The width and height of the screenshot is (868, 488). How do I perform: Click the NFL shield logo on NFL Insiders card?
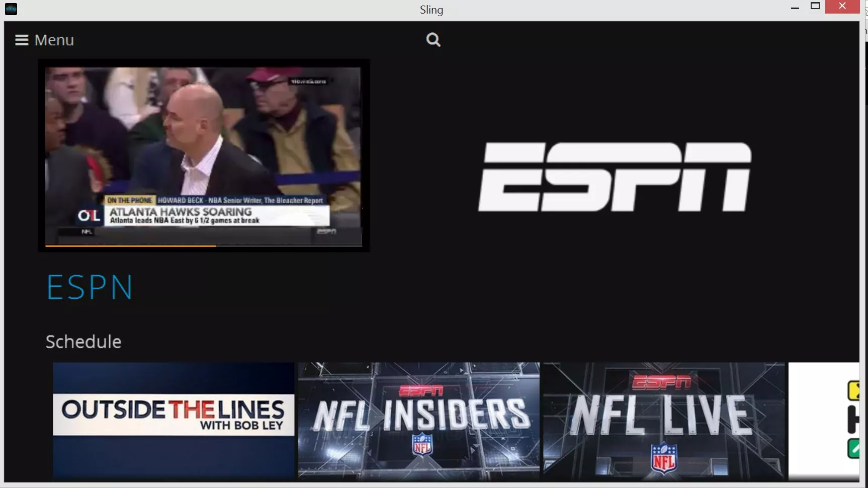(x=422, y=446)
